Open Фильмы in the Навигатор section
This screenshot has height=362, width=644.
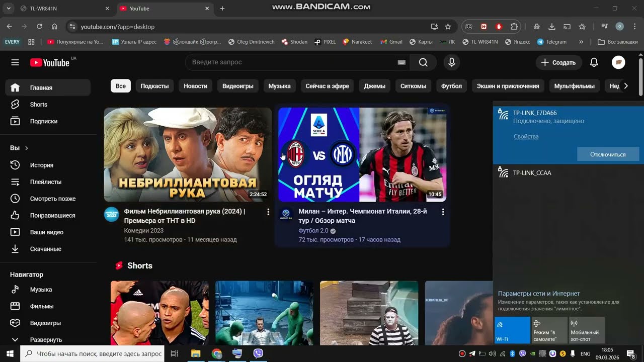[48, 306]
